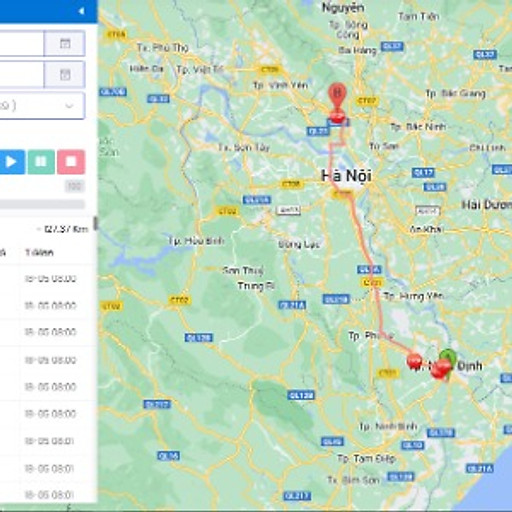Click the CT07 road shield

point(366,101)
